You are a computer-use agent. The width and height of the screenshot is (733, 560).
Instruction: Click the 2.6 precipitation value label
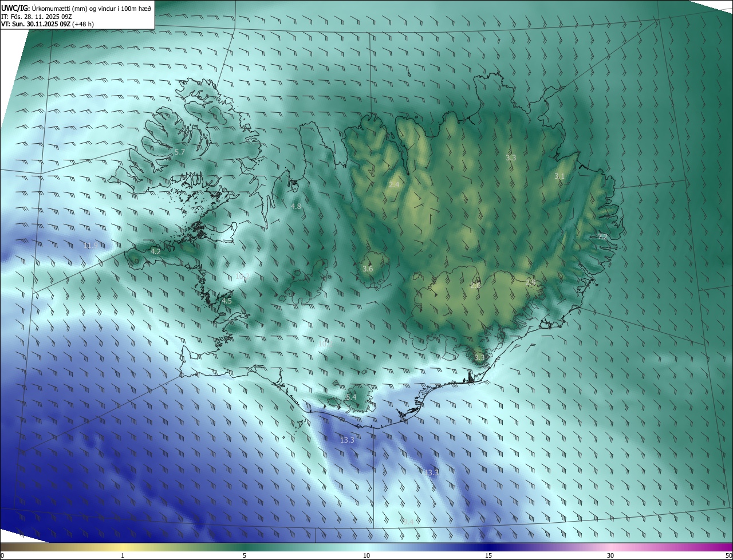[475, 285]
